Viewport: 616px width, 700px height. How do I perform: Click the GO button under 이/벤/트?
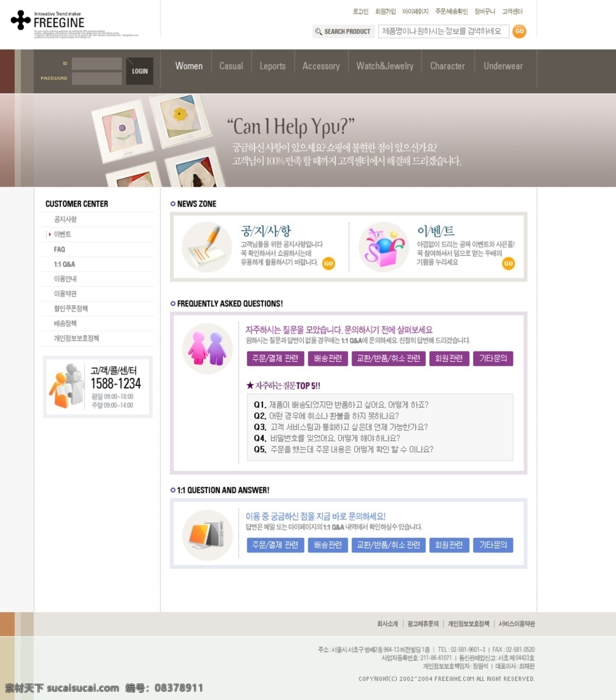tap(508, 263)
